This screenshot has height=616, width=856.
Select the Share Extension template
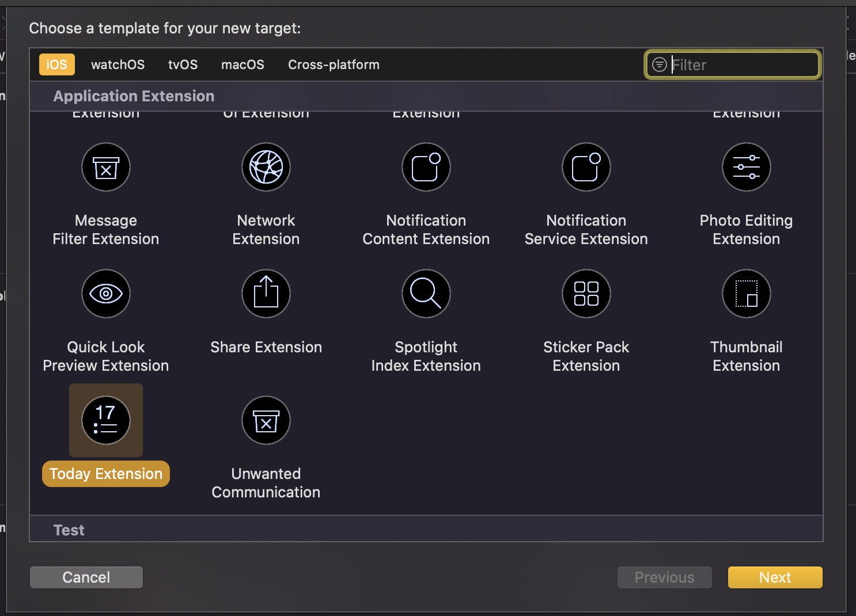pos(266,294)
